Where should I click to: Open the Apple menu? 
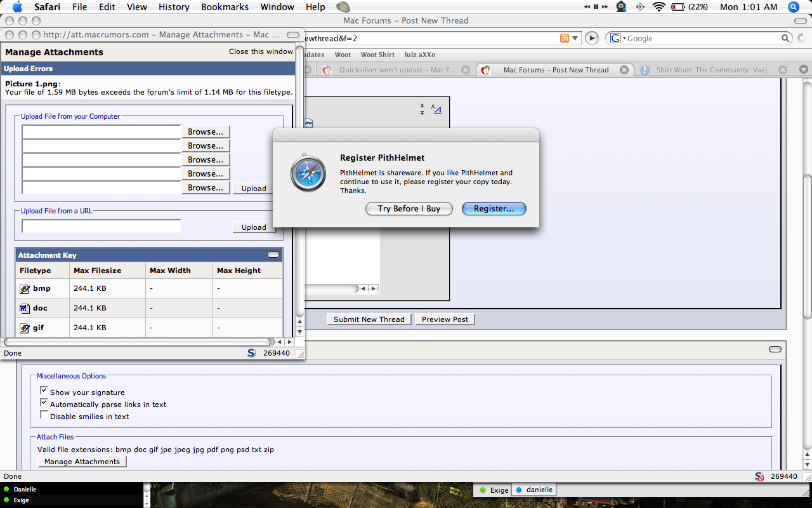point(16,7)
